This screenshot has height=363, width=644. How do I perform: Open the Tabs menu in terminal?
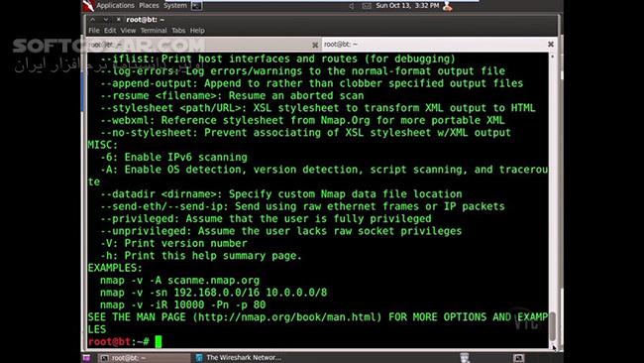coord(178,31)
